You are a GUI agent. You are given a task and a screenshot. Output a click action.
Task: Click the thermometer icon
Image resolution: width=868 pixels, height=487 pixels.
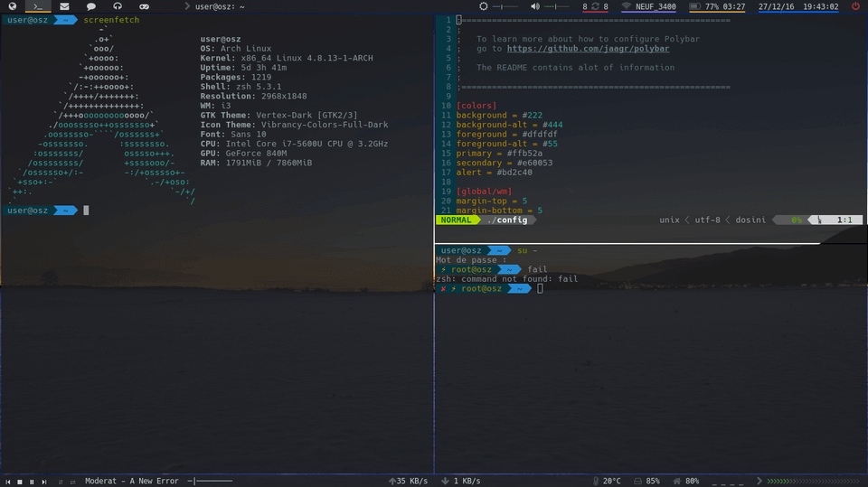pyautogui.click(x=596, y=481)
